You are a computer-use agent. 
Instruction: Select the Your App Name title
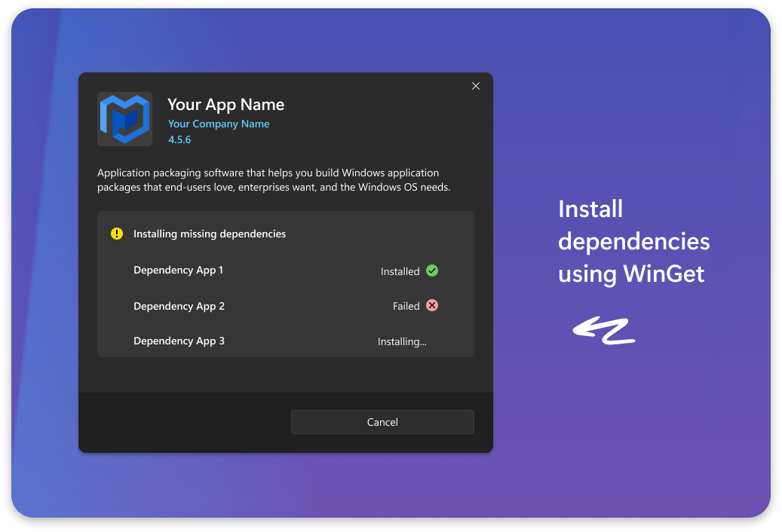(225, 105)
